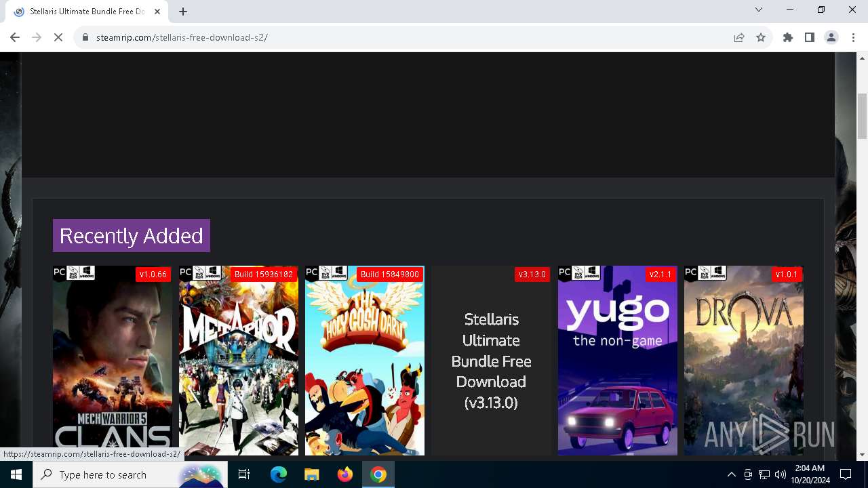
Task: Click the Recently Added heading
Action: pyautogui.click(x=132, y=235)
